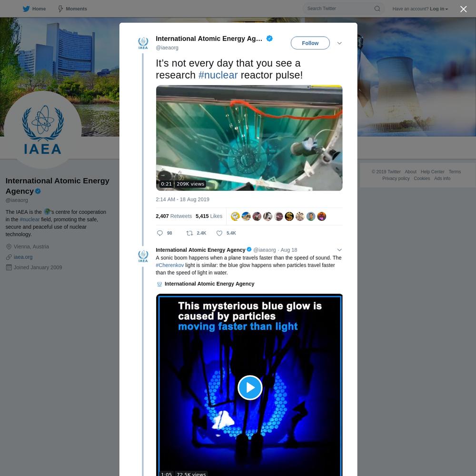The height and width of the screenshot is (476, 476).
Task: Click the search magnifier icon
Action: coord(377,9)
